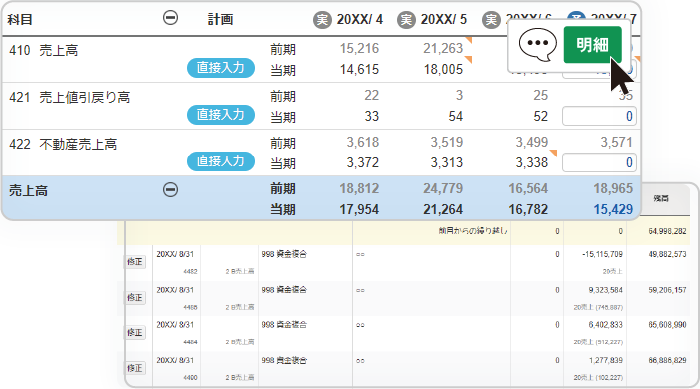This screenshot has height=389, width=700.
Task: Collapse columns with the minus icon beside 科目
Action: (x=170, y=18)
